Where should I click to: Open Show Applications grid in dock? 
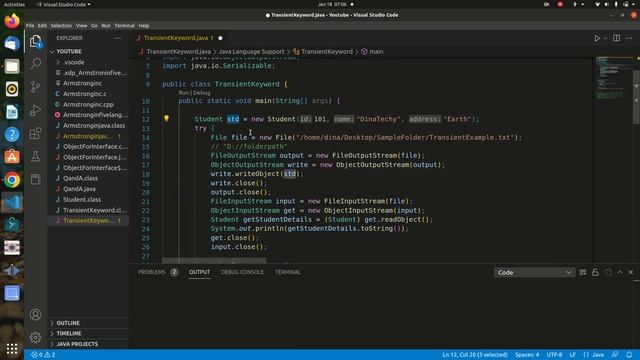pos(12,349)
